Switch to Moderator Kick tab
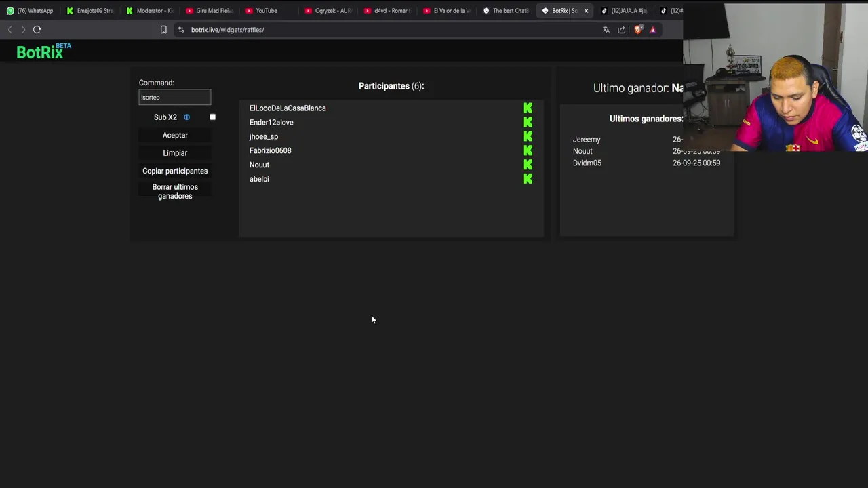The height and width of the screenshot is (488, 868). (149, 11)
